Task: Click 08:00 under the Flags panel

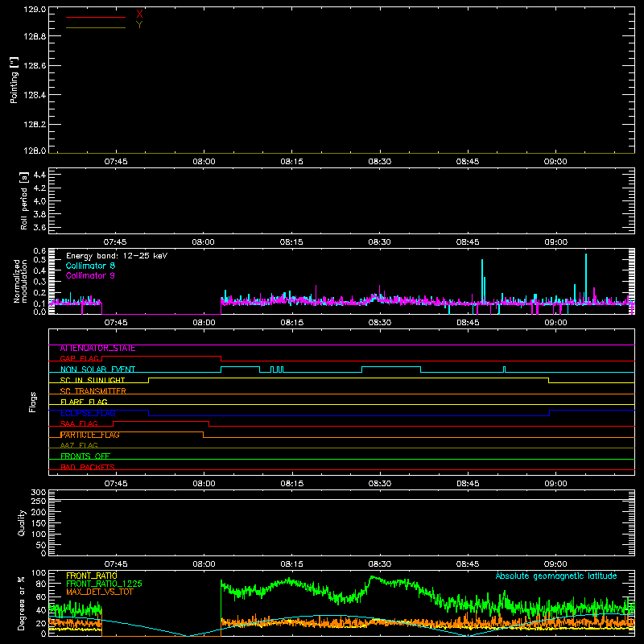Action: click(204, 484)
